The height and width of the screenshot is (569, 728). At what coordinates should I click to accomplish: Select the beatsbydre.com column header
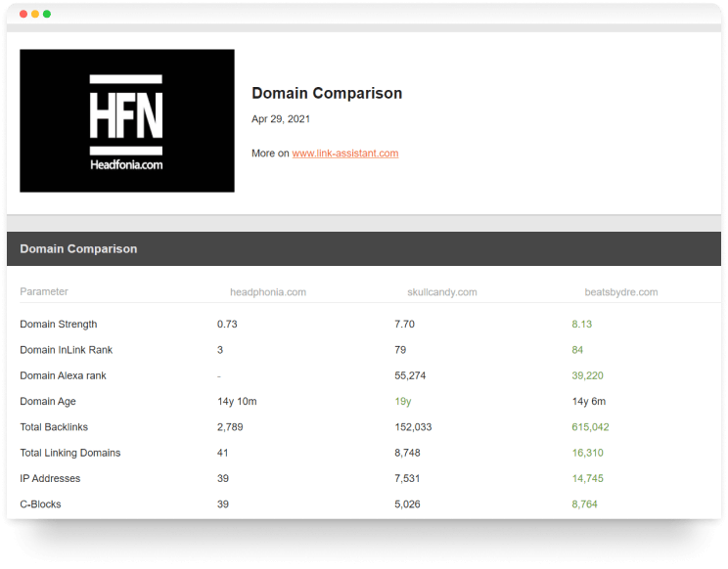(x=620, y=292)
